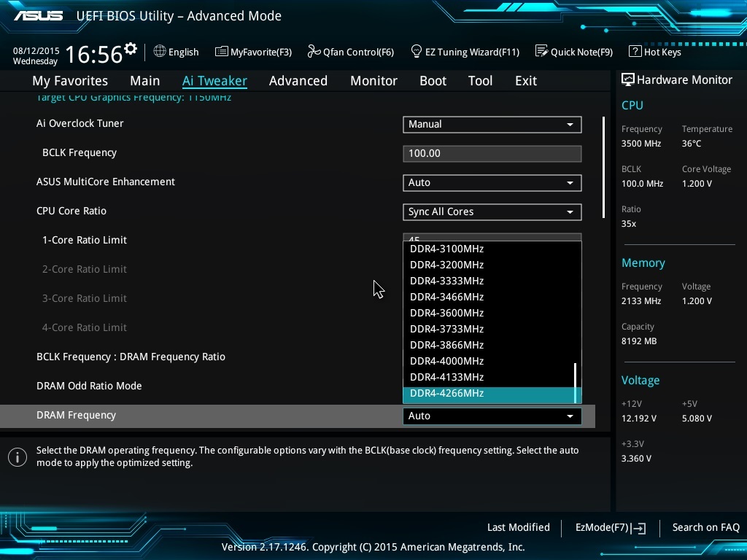This screenshot has width=747, height=560.
Task: Pick the DDR4-3600MHz option
Action: coord(447,313)
